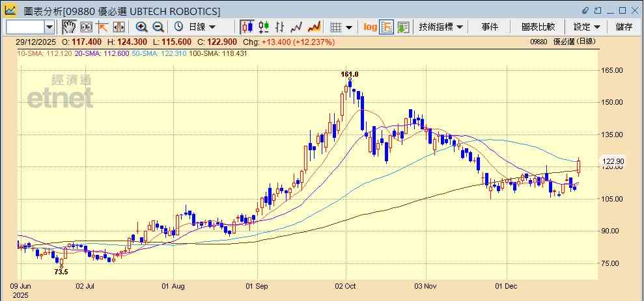Open the 設定 settings dropdown

(587, 27)
